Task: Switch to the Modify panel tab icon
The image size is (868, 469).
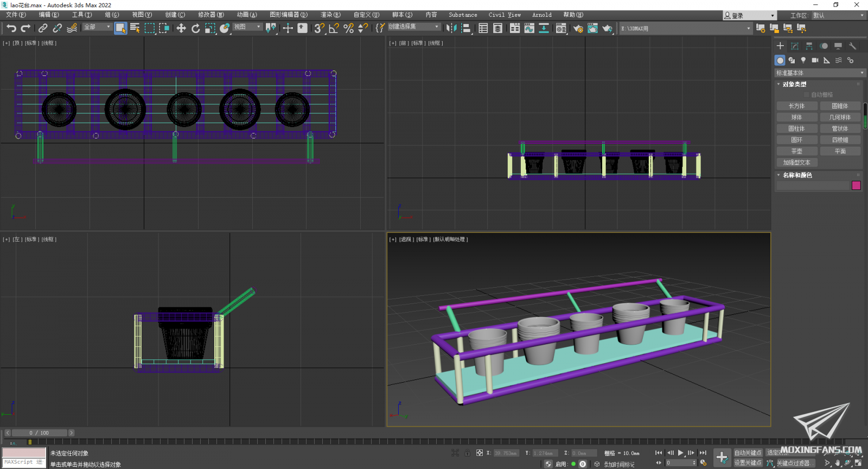Action: tap(795, 46)
